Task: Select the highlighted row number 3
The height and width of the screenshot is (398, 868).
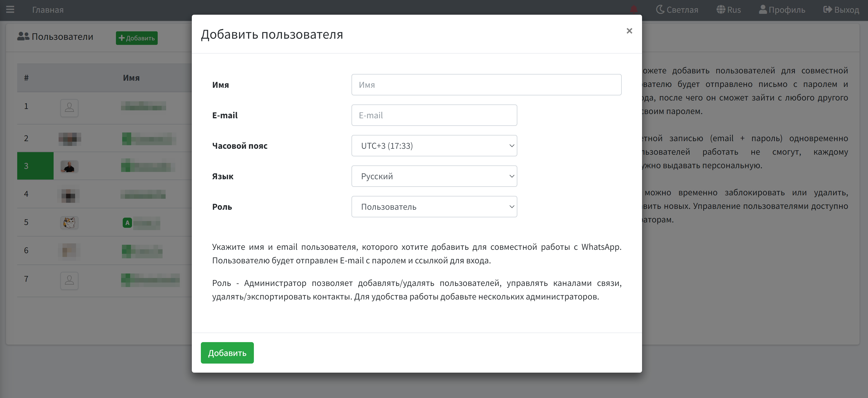Action: click(x=35, y=166)
